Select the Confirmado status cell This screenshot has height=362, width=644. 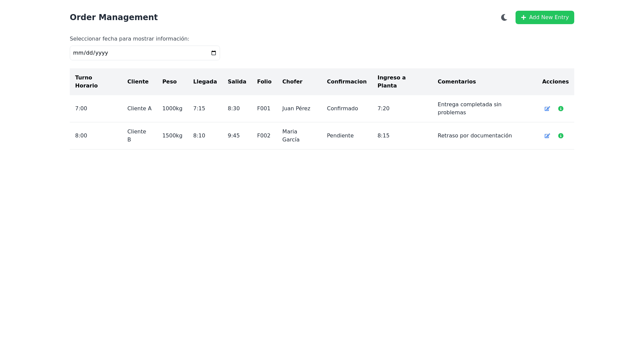(342, 109)
